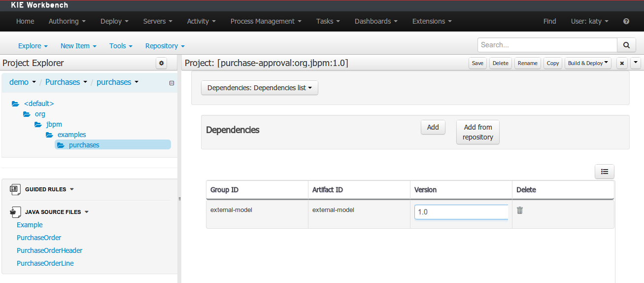Open the Dependencies list dropdown
The height and width of the screenshot is (283, 644).
click(260, 88)
